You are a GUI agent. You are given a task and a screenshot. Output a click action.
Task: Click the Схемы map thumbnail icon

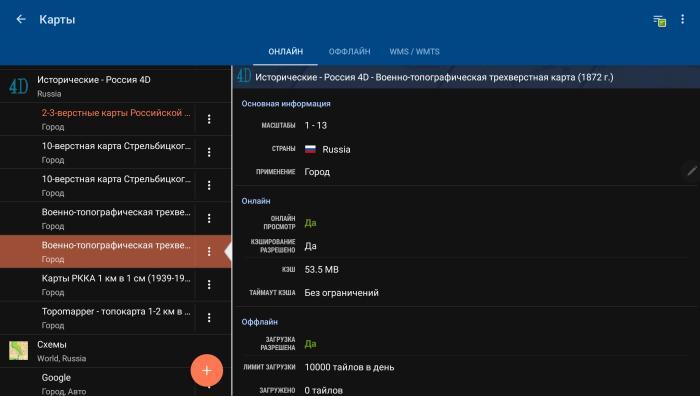click(18, 351)
